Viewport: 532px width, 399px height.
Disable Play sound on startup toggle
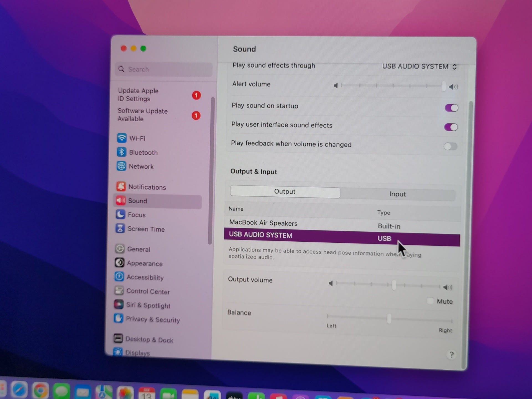click(451, 108)
